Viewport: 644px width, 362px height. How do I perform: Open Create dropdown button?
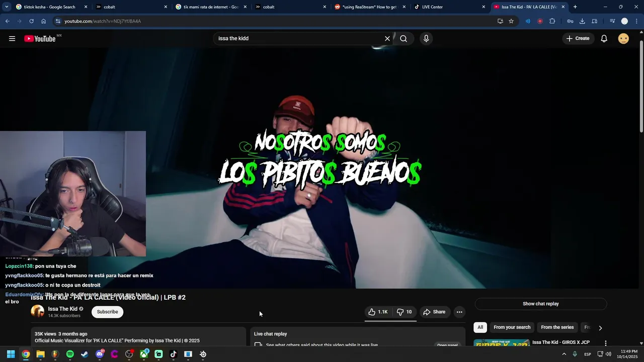point(578,39)
